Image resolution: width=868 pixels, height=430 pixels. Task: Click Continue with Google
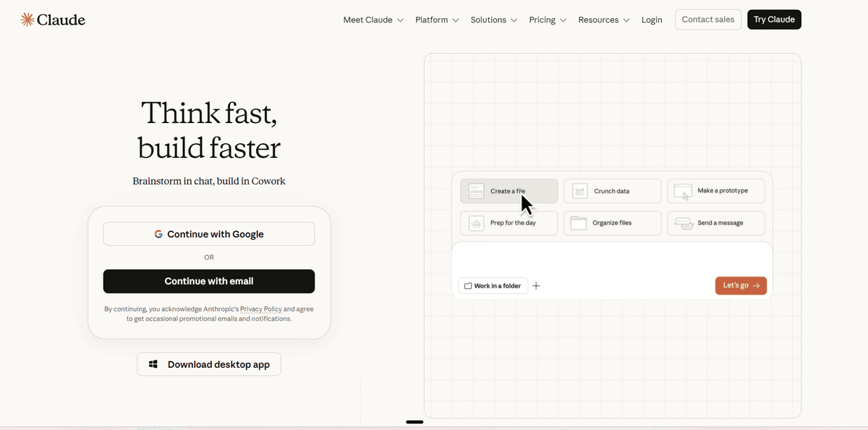click(x=209, y=234)
